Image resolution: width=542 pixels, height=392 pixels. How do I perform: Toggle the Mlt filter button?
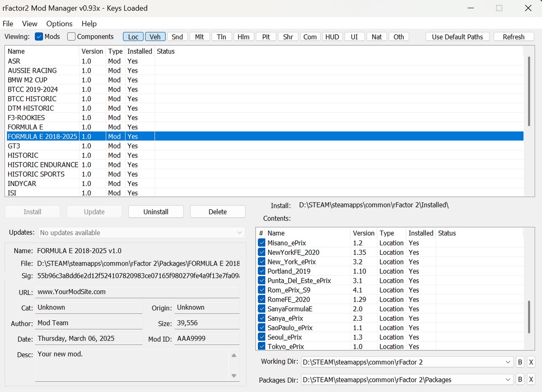(200, 37)
